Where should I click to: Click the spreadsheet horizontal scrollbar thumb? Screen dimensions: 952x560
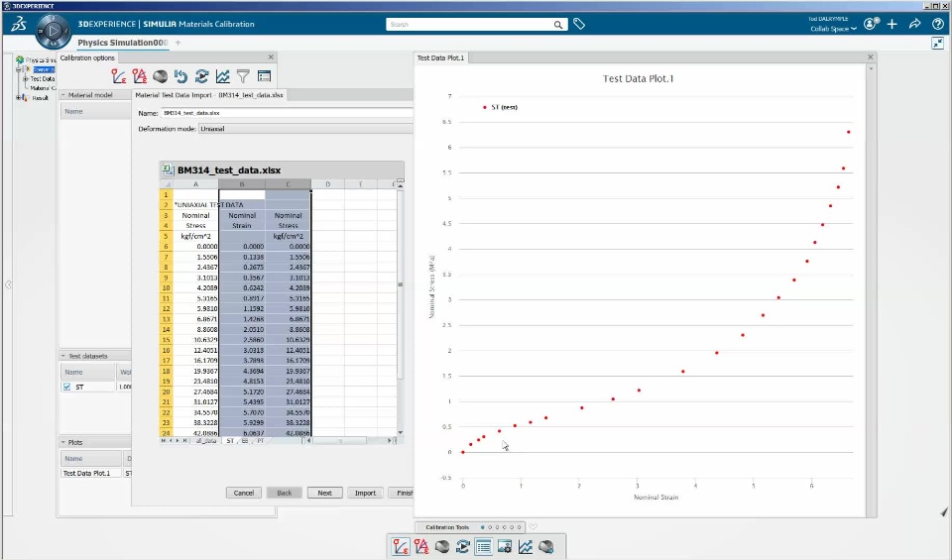[x=340, y=441]
